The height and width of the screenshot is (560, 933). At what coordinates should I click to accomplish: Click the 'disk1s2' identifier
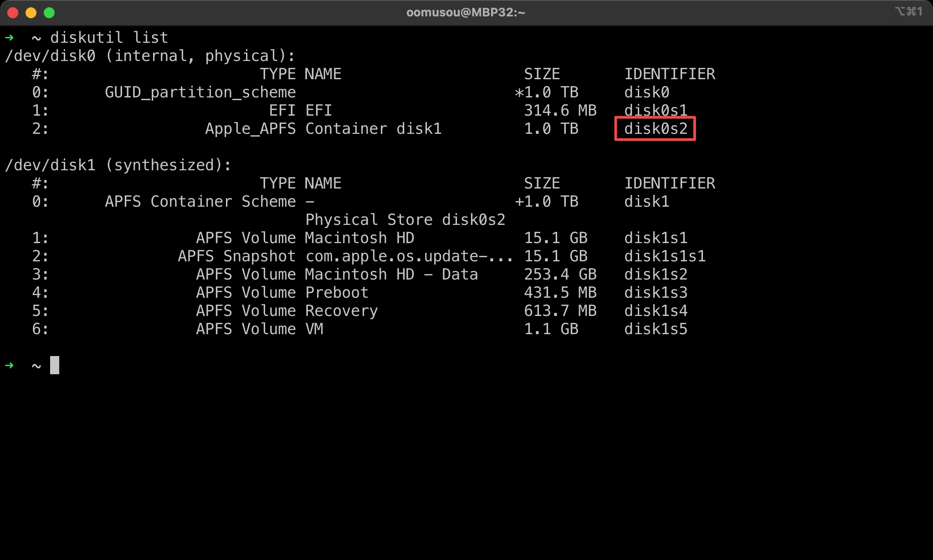656,275
